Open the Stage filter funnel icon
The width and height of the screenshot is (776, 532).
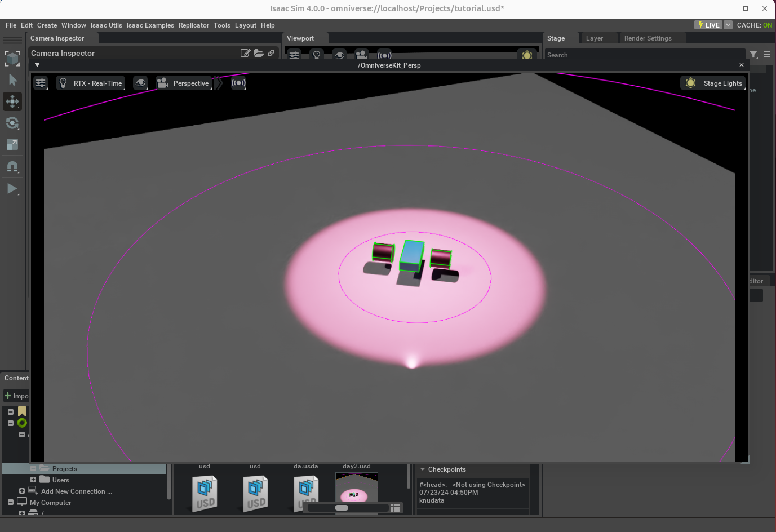point(754,55)
